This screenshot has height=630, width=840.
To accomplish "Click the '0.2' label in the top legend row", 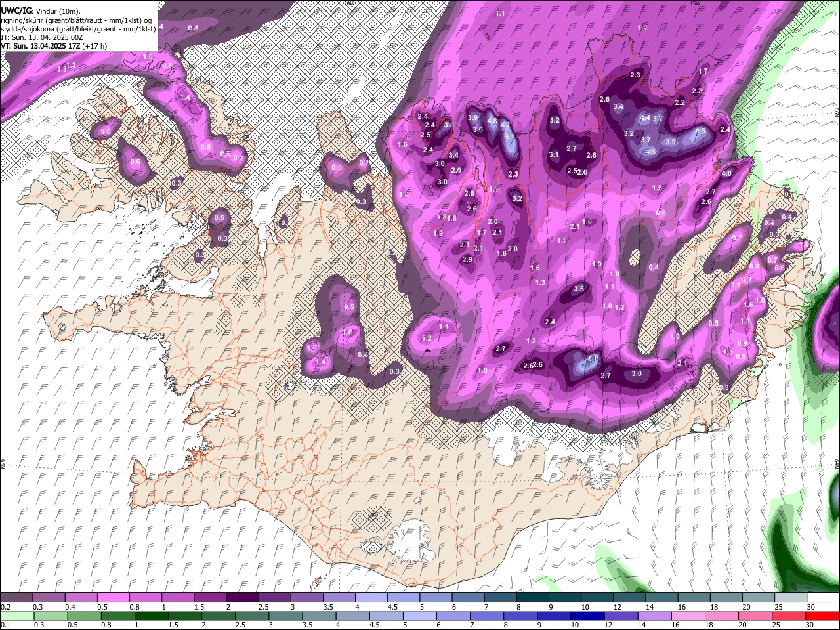I will [5, 607].
